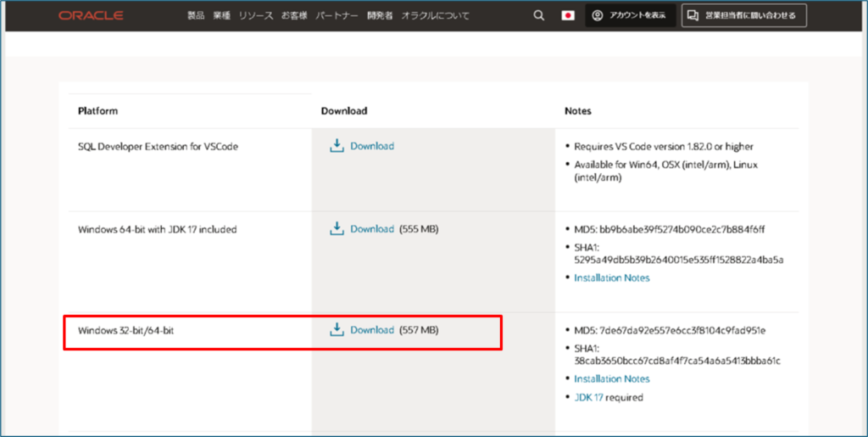Click download icon for Windows 32-bit/64-bit
The height and width of the screenshot is (437, 868).
[x=337, y=330]
